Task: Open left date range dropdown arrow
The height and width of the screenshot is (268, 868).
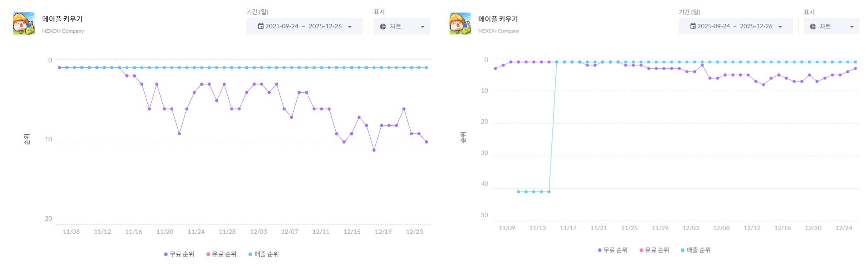Action: 350,27
